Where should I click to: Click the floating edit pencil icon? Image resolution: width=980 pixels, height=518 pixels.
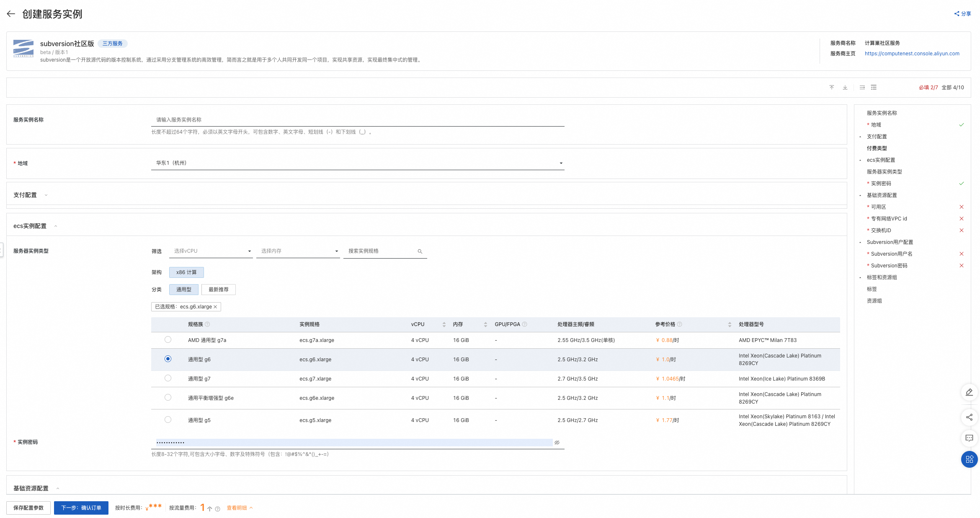[969, 392]
